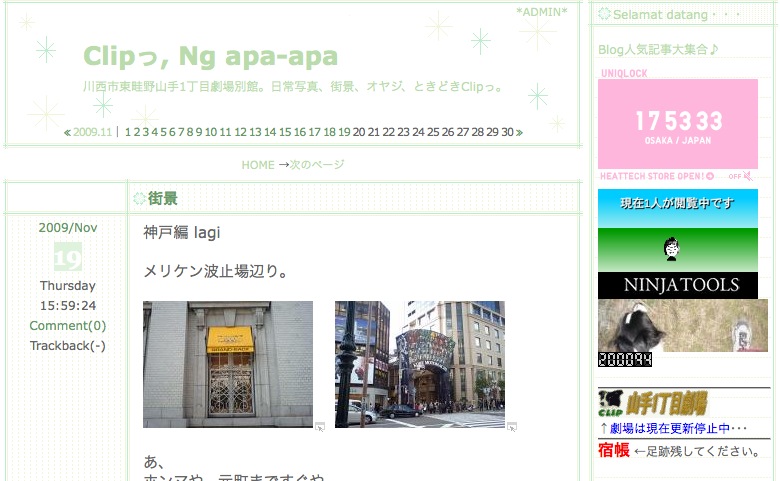Mute UNIQLOCK sound OFF speaker icon
780x481 pixels.
click(747, 176)
